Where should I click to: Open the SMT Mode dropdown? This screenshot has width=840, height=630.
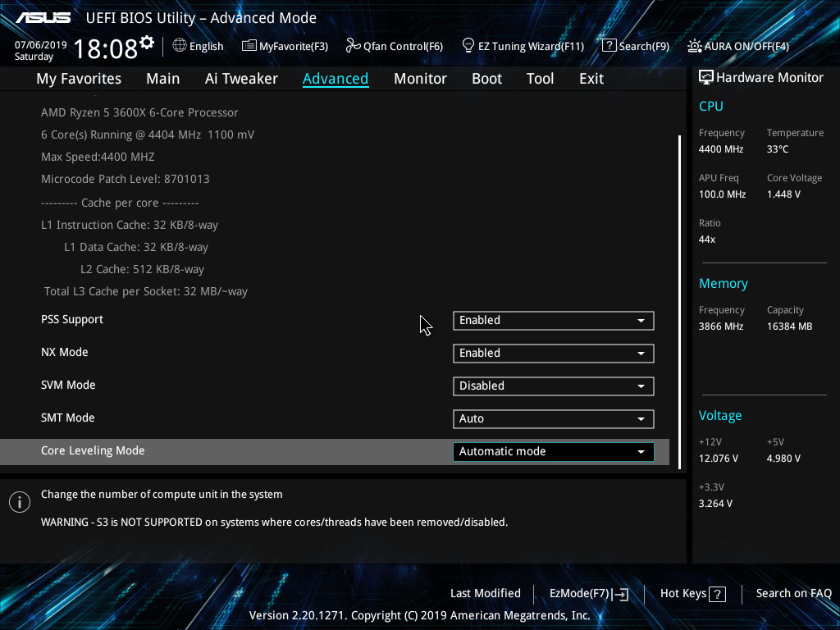point(554,418)
